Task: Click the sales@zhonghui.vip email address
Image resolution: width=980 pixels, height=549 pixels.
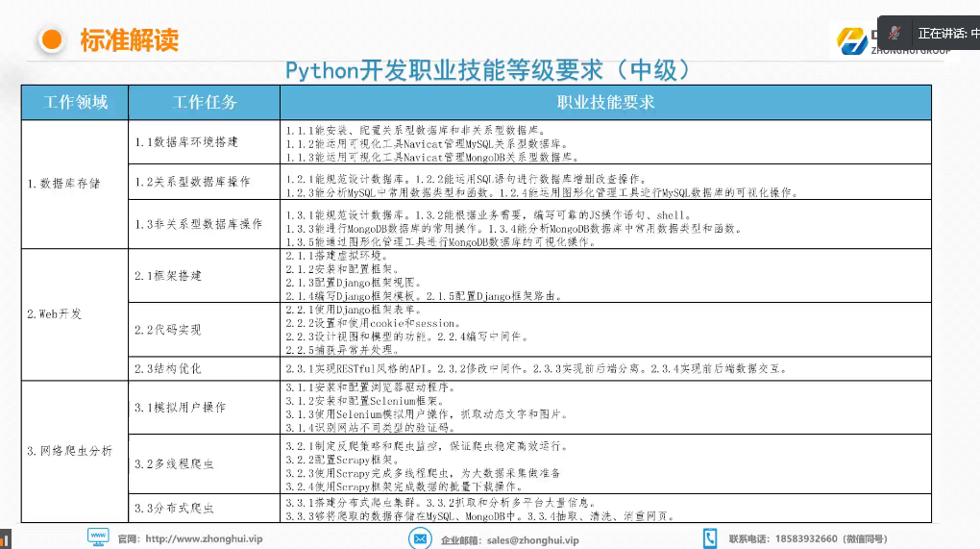Action: 532,540
